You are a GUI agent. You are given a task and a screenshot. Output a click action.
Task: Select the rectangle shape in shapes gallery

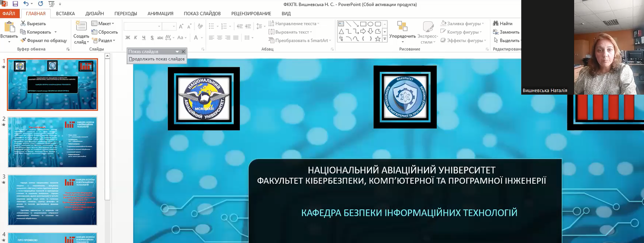point(363,24)
